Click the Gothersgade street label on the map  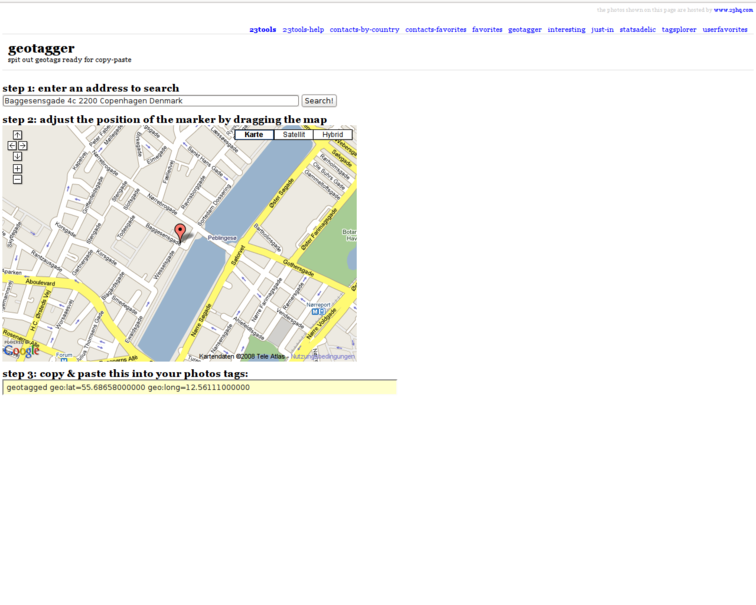[298, 268]
